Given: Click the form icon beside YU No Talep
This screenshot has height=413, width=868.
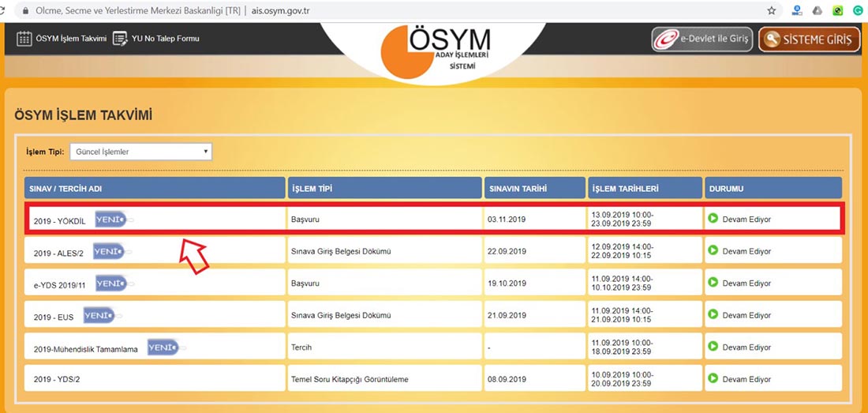Looking at the screenshot, I should click(x=120, y=39).
